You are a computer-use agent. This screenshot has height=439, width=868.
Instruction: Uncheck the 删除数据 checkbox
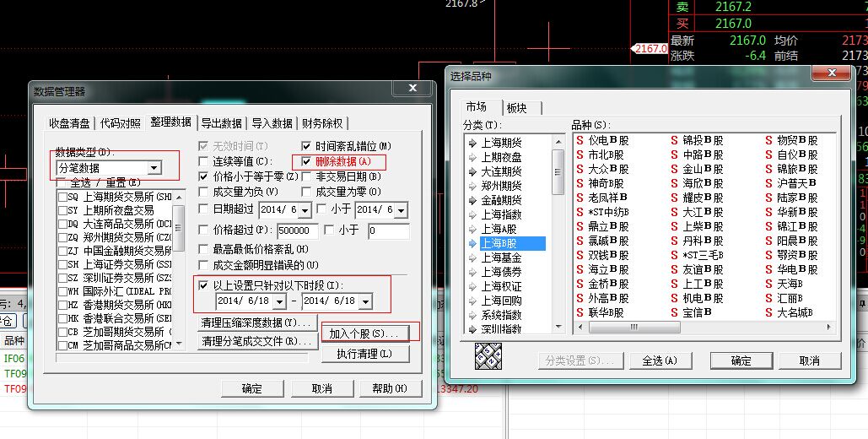[x=306, y=161]
